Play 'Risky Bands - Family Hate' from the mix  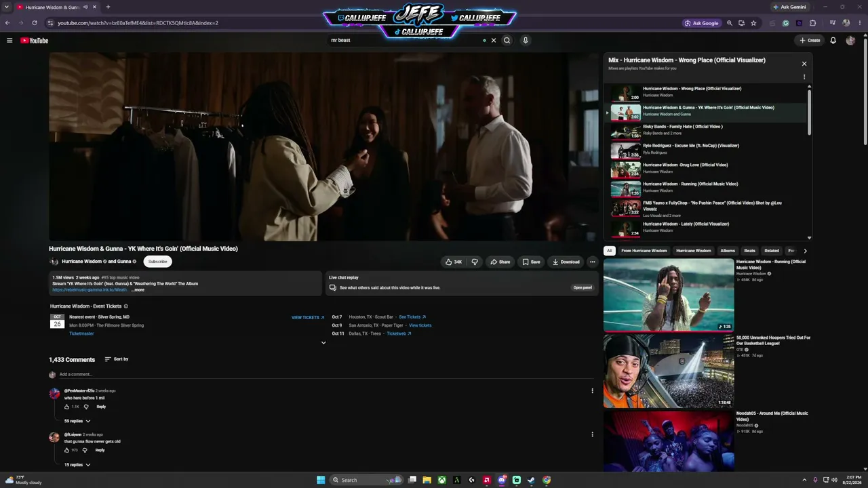click(705, 130)
